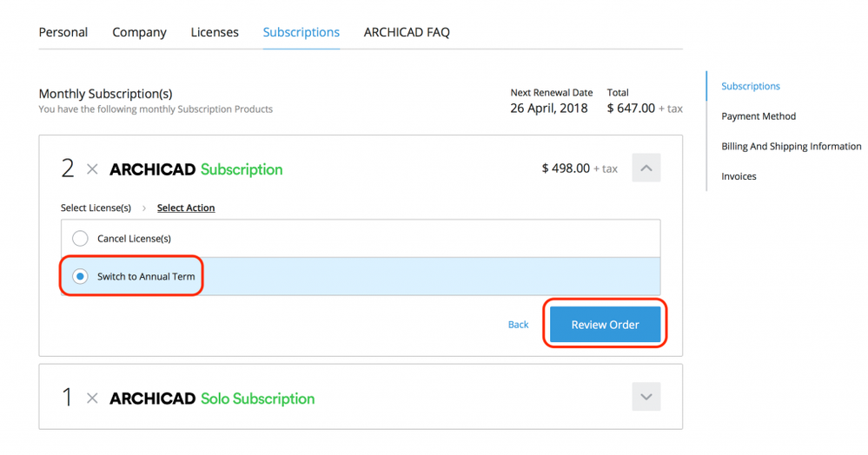Image resolution: width=868 pixels, height=455 pixels.
Task: Open the Personal tab
Action: click(63, 32)
